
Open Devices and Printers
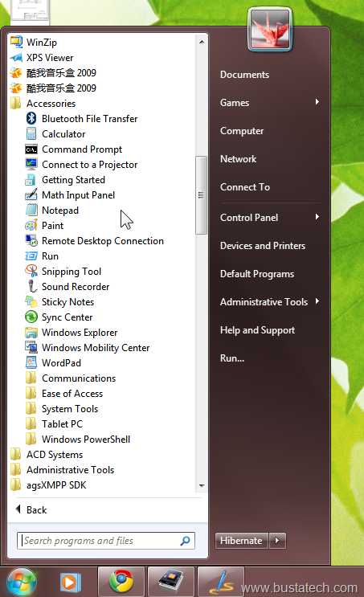pos(263,246)
